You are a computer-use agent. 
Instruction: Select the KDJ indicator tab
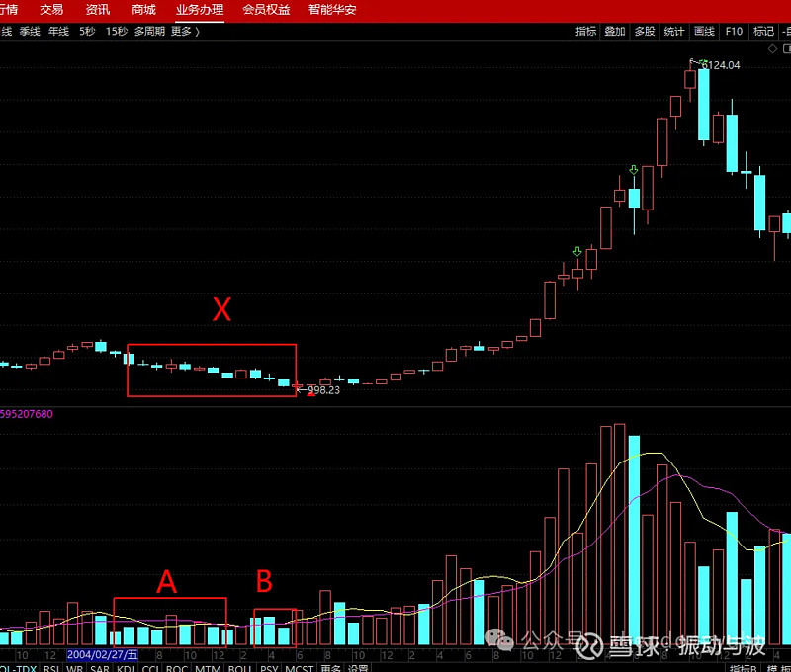pyautogui.click(x=126, y=668)
